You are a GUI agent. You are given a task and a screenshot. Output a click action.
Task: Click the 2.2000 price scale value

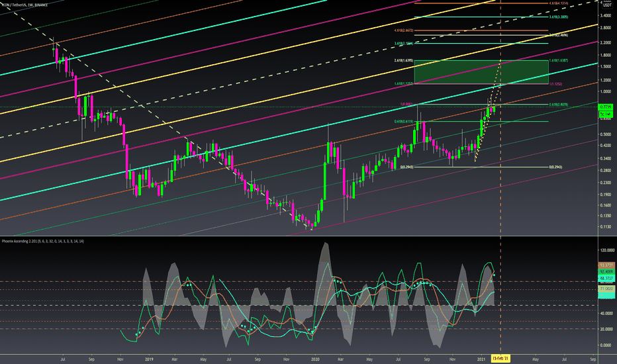coord(606,42)
